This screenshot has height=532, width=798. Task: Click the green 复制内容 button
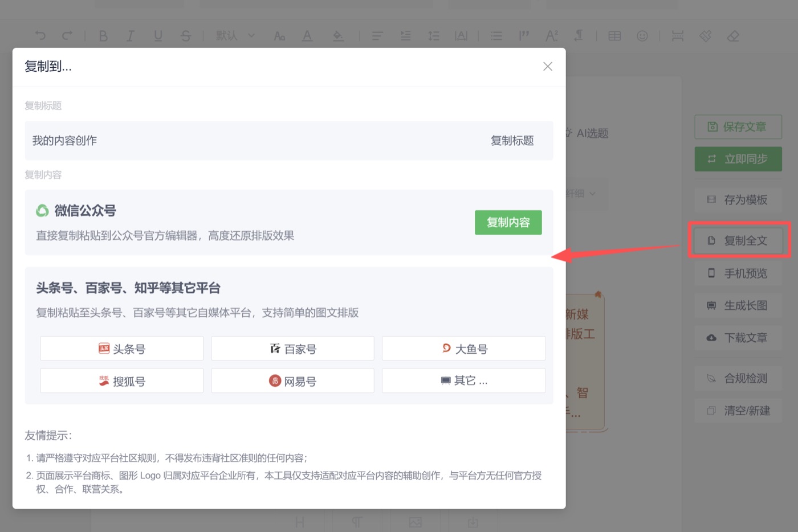click(x=508, y=223)
